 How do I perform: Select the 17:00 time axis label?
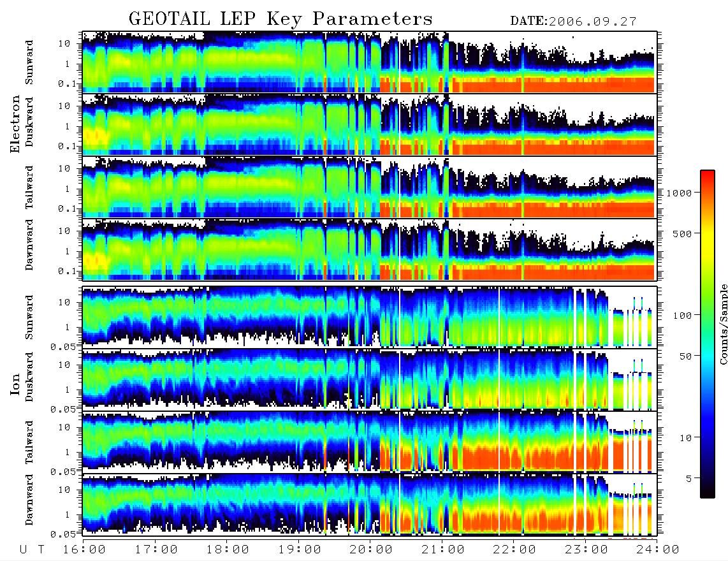click(x=156, y=550)
